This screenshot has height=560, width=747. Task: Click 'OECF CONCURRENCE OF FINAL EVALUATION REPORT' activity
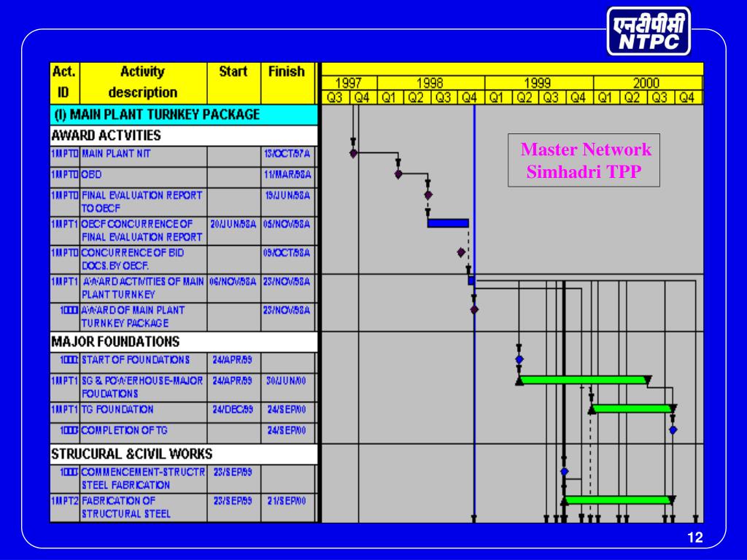tap(142, 230)
